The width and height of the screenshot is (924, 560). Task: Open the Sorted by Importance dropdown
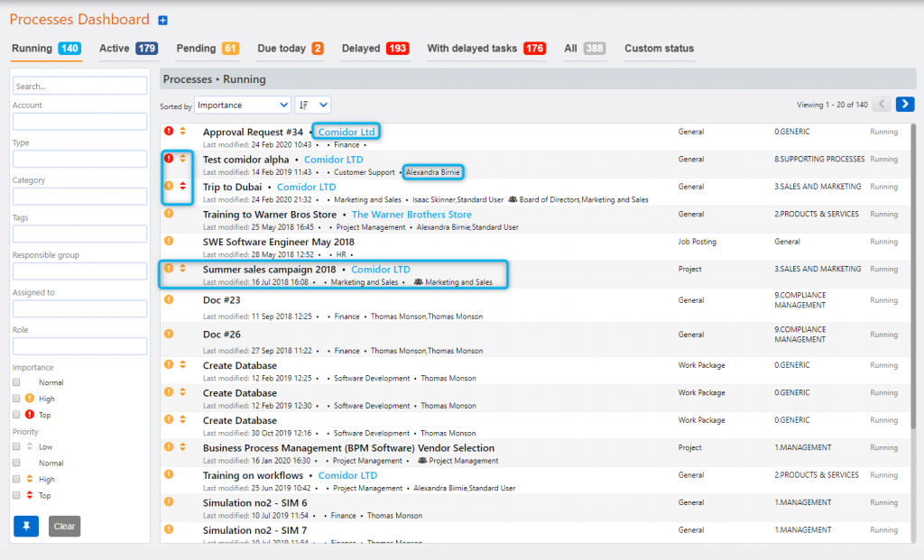click(243, 105)
